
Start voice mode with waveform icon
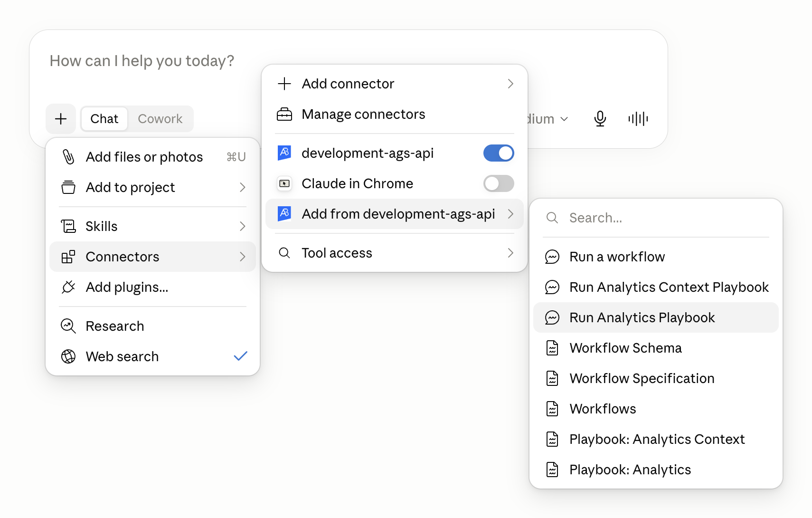coord(638,119)
